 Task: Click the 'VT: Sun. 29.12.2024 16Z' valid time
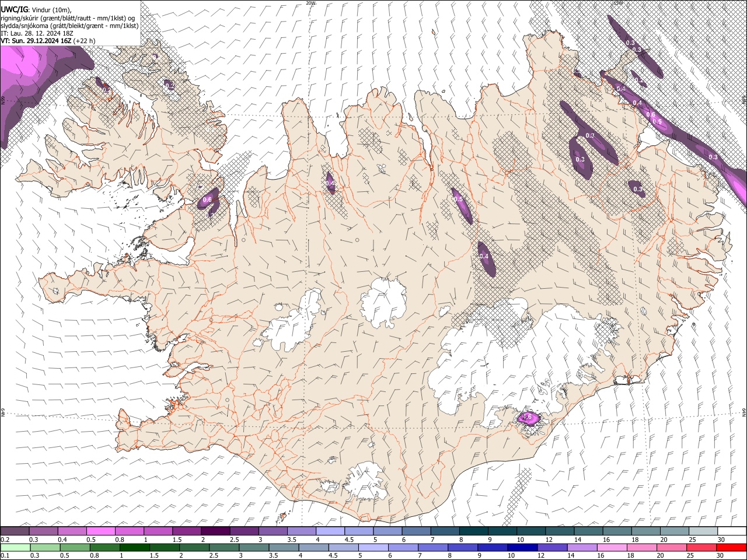pyautogui.click(x=37, y=41)
